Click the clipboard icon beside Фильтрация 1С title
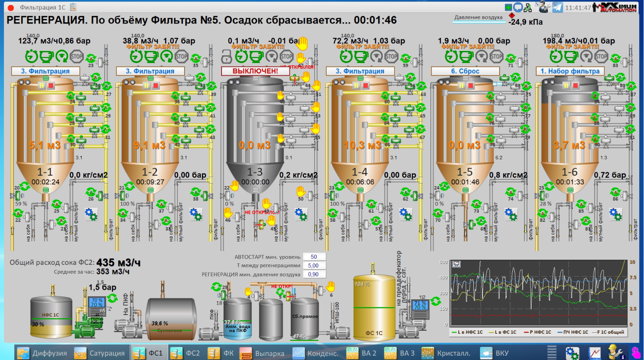The width and height of the screenshot is (644, 360). [x=73, y=7]
